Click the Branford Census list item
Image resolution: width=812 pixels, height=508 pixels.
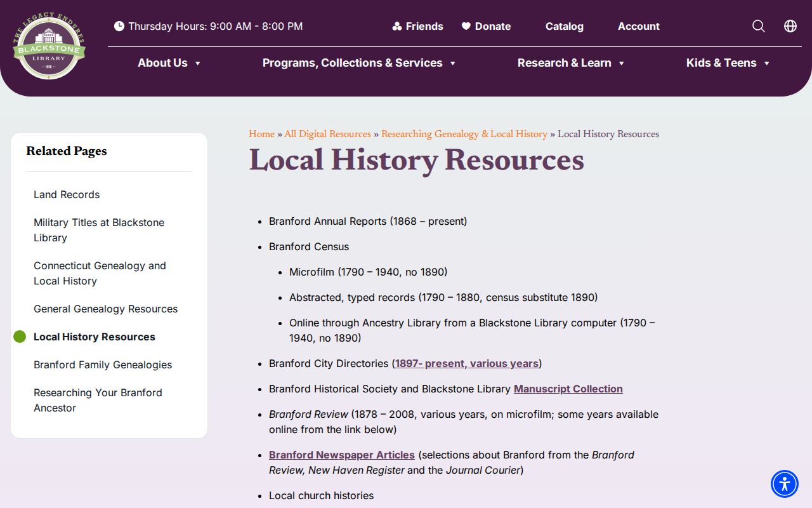(x=309, y=246)
